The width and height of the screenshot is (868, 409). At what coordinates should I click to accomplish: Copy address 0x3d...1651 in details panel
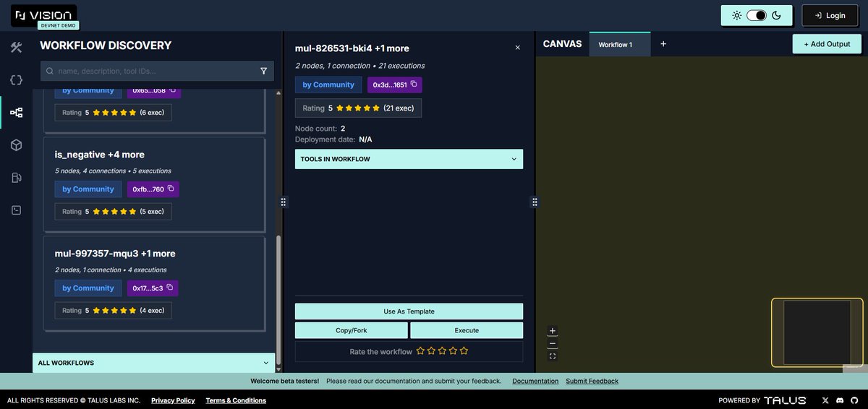tap(414, 85)
